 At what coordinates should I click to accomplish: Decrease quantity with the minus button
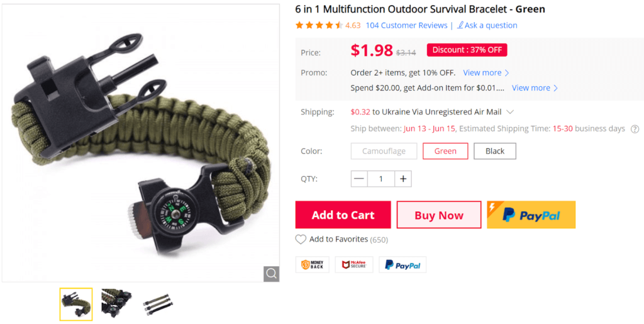pyautogui.click(x=359, y=179)
